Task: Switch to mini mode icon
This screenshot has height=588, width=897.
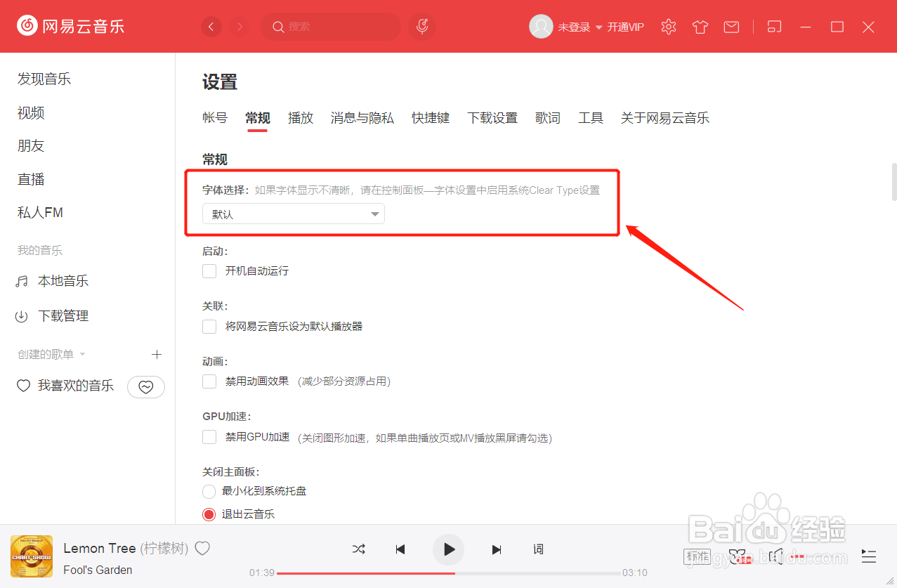Action: (774, 27)
